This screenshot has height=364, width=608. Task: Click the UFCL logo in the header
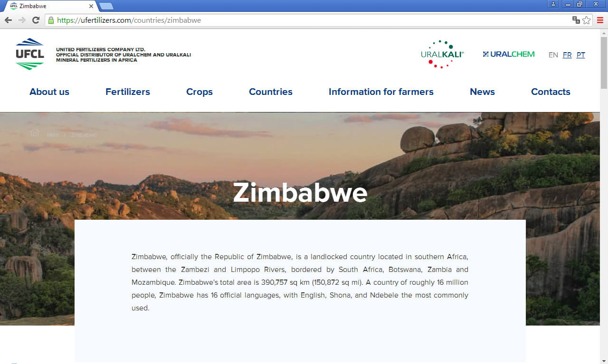29,54
